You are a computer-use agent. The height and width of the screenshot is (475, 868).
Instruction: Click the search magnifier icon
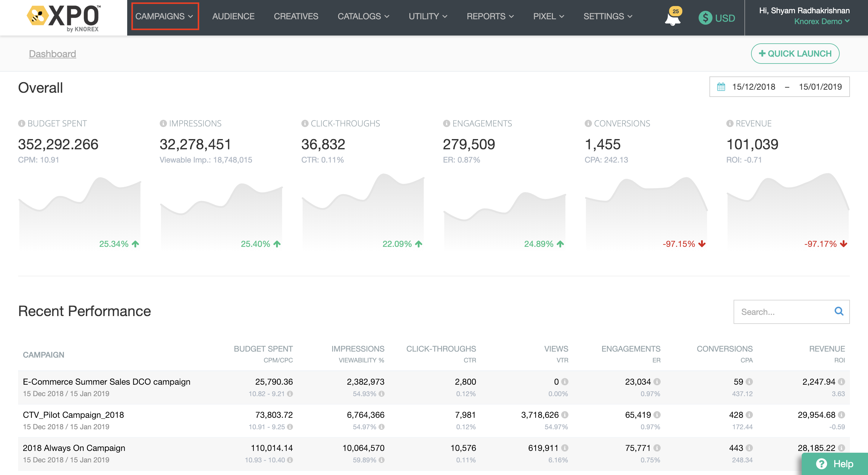(839, 311)
